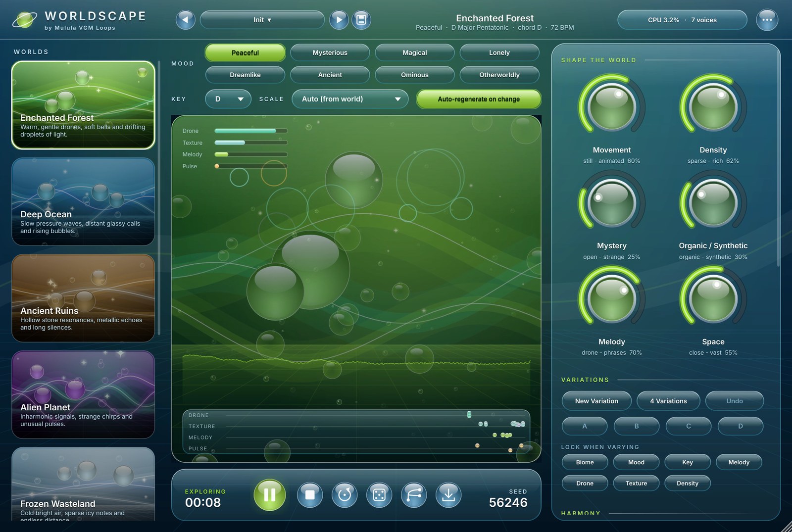
Task: Click the 4 Variations button
Action: point(668,401)
